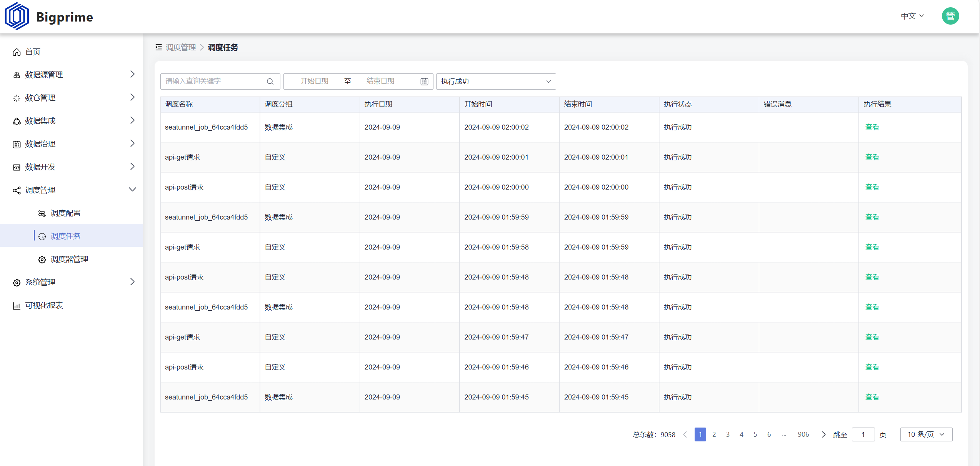
Task: Click the 调度管理 share icon
Action: tap(17, 190)
